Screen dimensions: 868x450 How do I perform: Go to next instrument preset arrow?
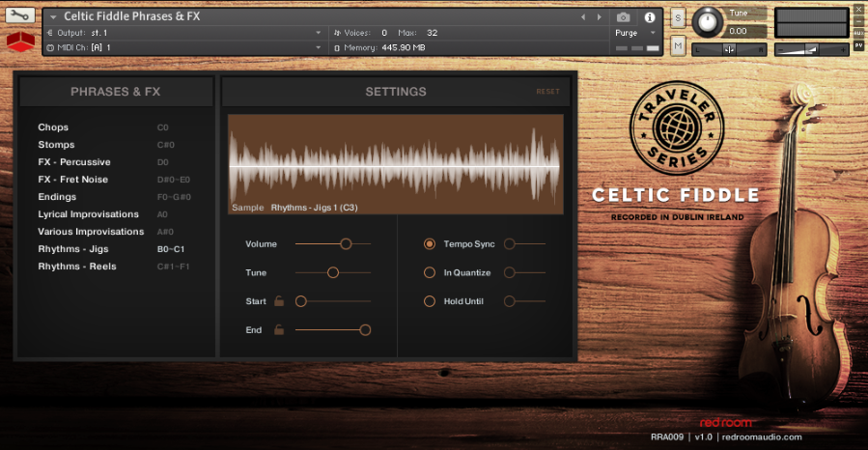599,17
